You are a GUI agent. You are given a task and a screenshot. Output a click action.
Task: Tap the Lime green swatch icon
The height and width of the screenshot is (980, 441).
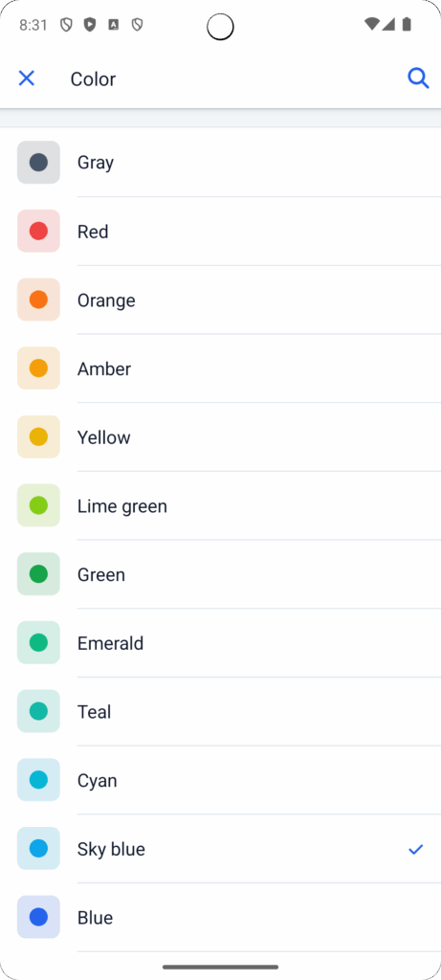[38, 505]
